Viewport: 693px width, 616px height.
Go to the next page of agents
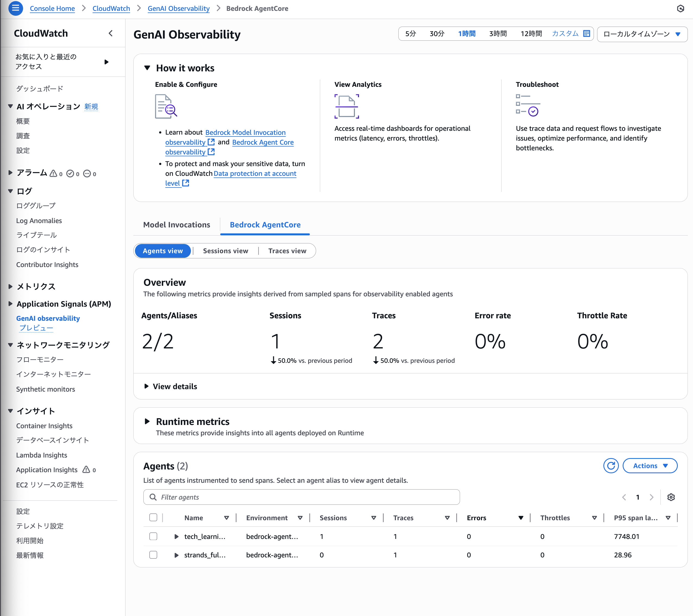coord(651,497)
